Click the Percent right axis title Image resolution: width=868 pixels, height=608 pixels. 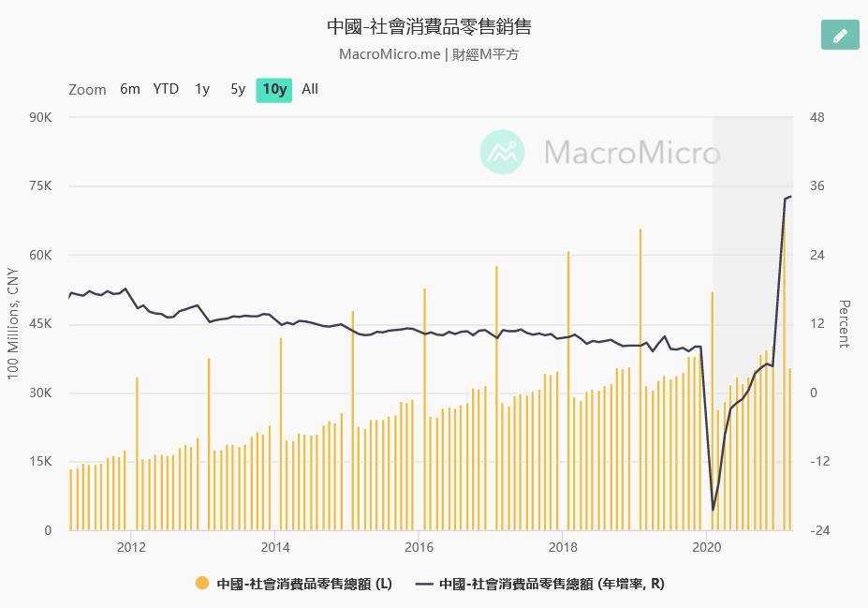(x=844, y=324)
